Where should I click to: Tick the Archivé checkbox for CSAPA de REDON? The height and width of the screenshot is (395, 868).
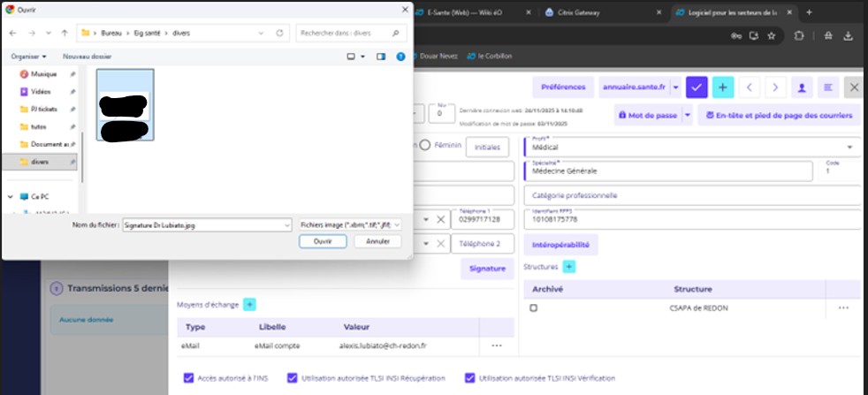(x=533, y=308)
